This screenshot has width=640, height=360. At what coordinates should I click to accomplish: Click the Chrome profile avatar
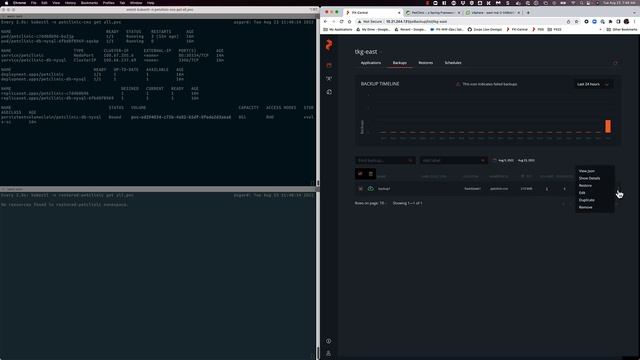tap(627, 22)
